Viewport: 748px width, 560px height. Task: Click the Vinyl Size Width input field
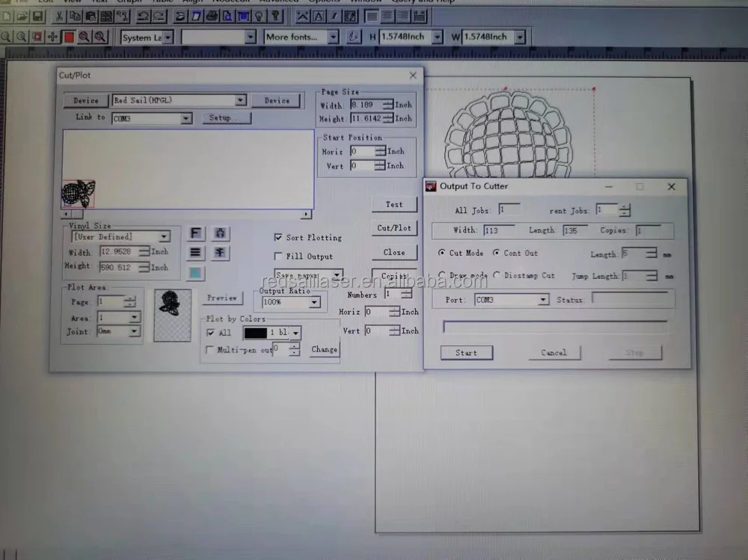pos(118,253)
